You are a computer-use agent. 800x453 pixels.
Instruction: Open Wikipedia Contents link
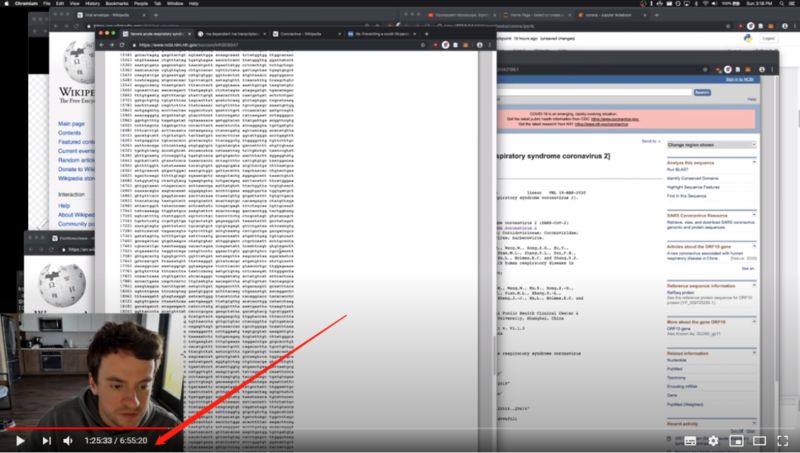(x=69, y=133)
